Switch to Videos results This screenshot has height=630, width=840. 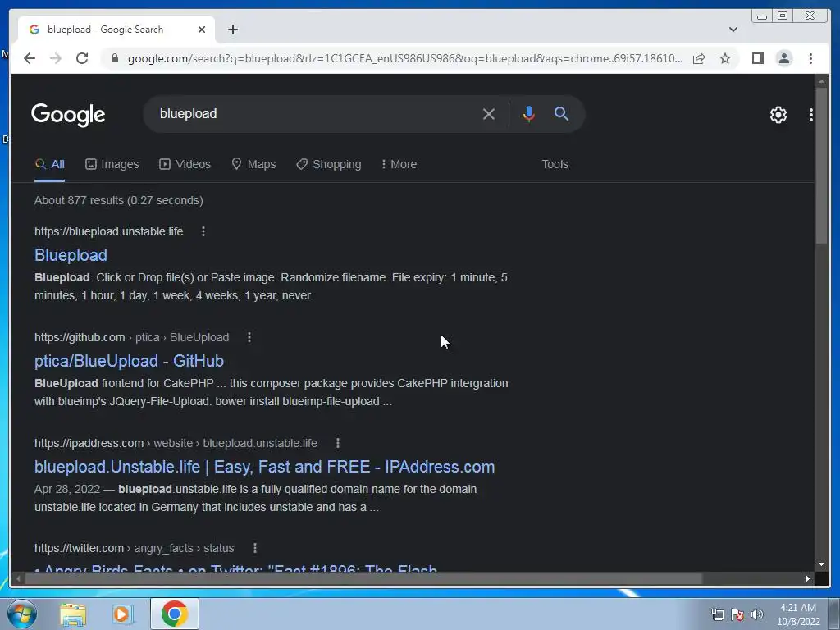(185, 164)
